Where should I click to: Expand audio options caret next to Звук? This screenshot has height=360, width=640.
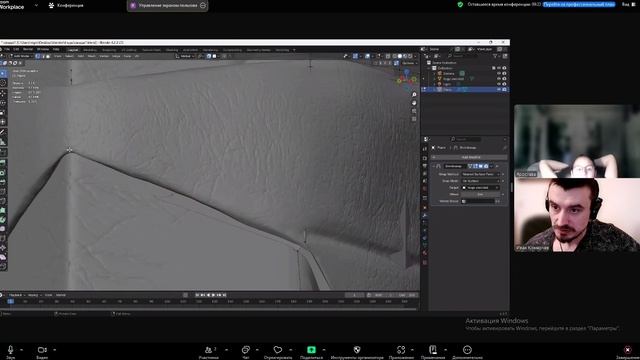[x=21, y=350]
